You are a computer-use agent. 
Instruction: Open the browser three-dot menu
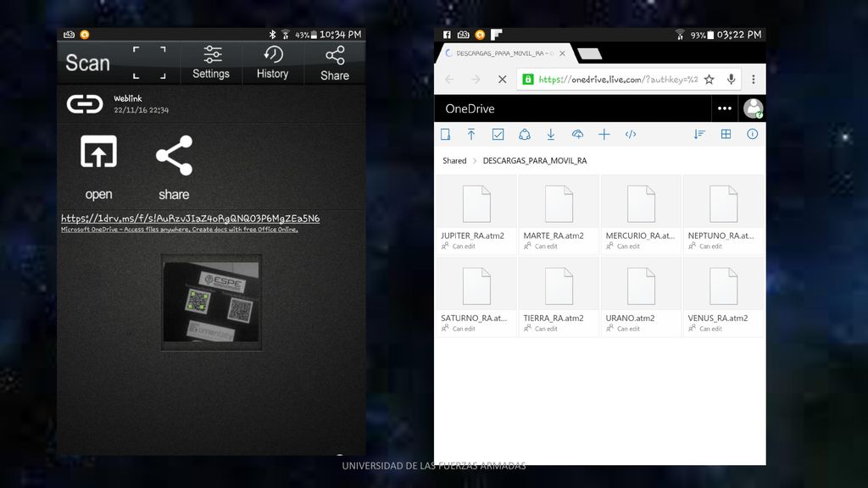point(754,80)
